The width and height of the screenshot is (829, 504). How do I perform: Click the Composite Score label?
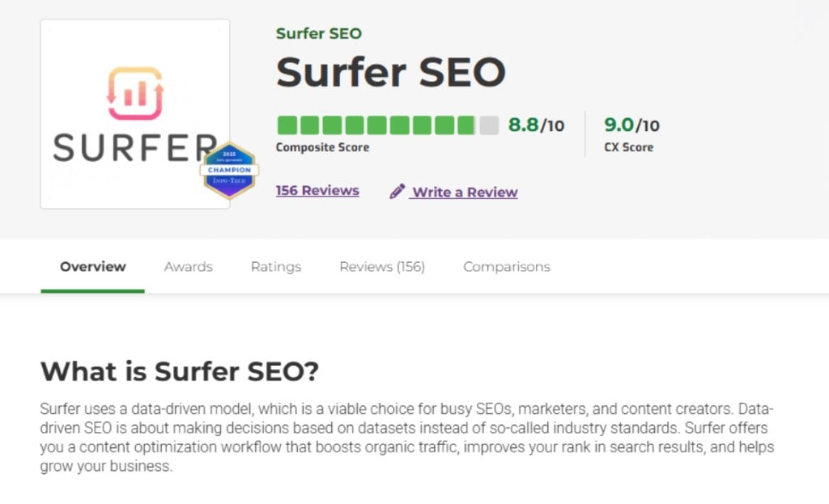click(x=322, y=147)
